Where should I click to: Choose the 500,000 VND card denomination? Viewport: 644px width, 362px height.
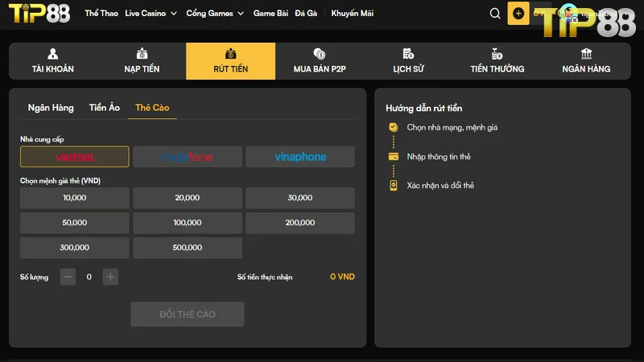(x=187, y=248)
